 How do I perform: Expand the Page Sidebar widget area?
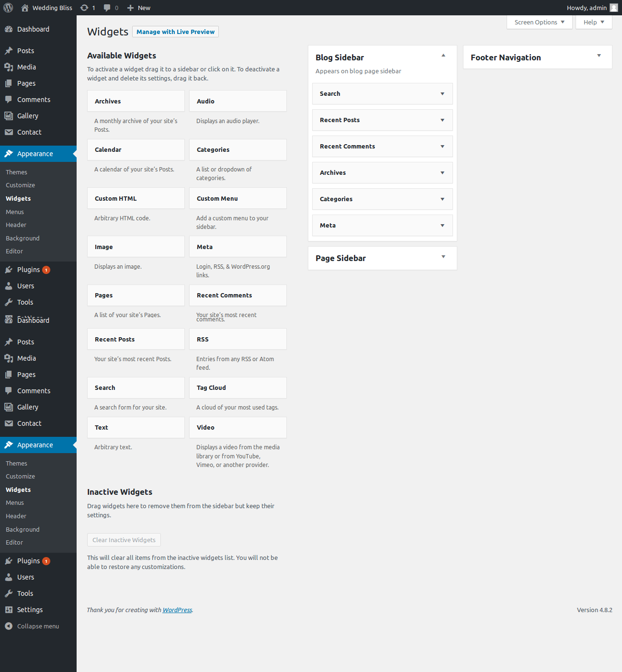[x=443, y=257]
